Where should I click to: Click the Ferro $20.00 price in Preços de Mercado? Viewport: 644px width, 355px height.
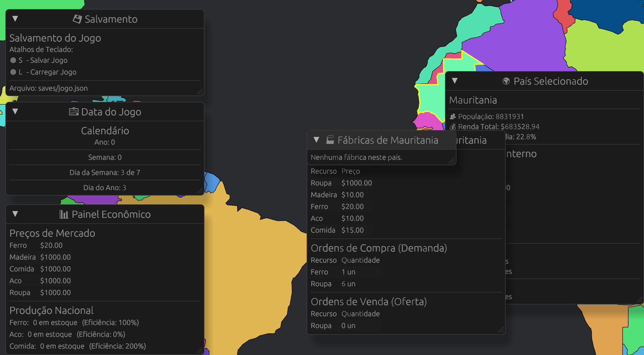click(x=51, y=245)
